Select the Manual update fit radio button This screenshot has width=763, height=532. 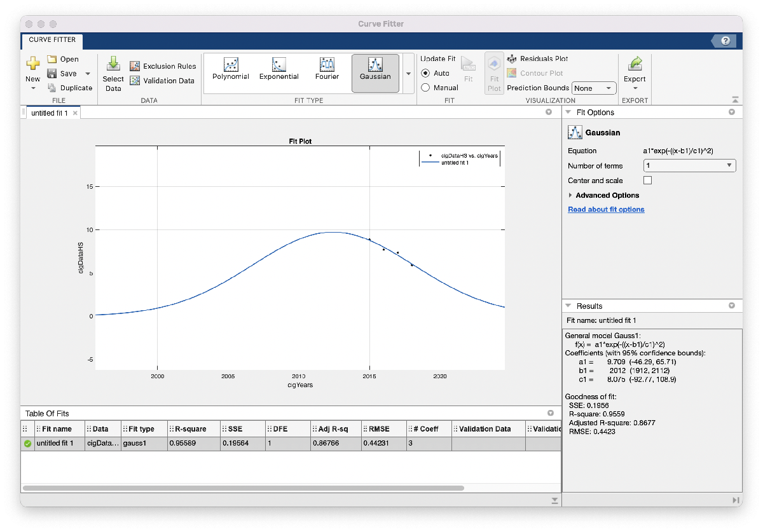[x=425, y=88]
